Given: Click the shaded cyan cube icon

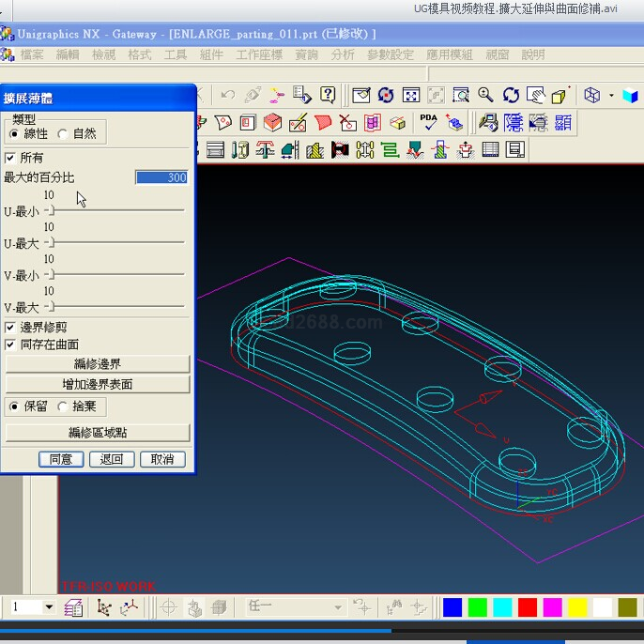Looking at the screenshot, I should click(629, 95).
